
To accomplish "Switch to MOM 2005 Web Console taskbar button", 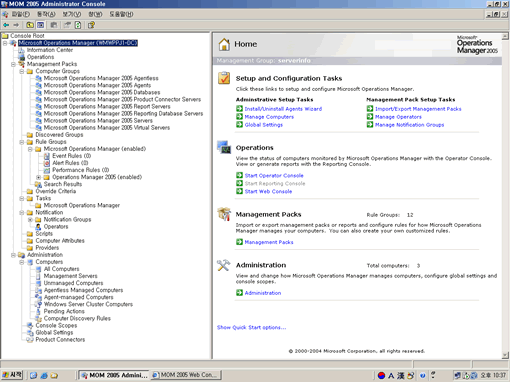I will click(x=186, y=375).
